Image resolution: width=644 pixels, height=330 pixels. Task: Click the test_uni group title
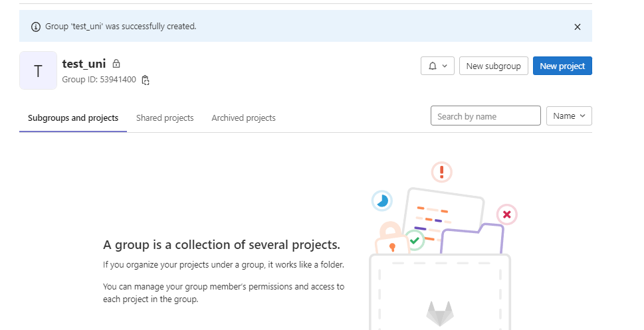click(x=84, y=64)
